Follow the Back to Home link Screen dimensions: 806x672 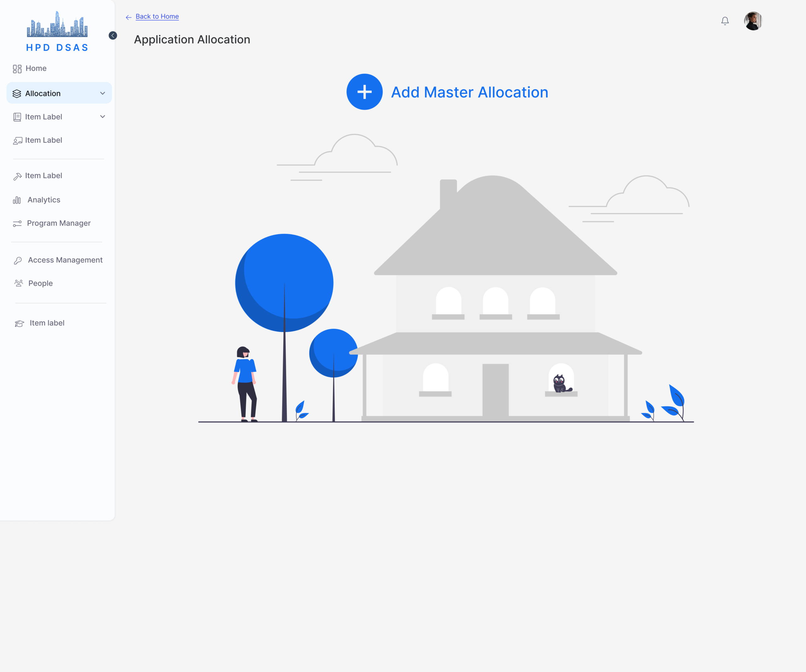click(157, 16)
